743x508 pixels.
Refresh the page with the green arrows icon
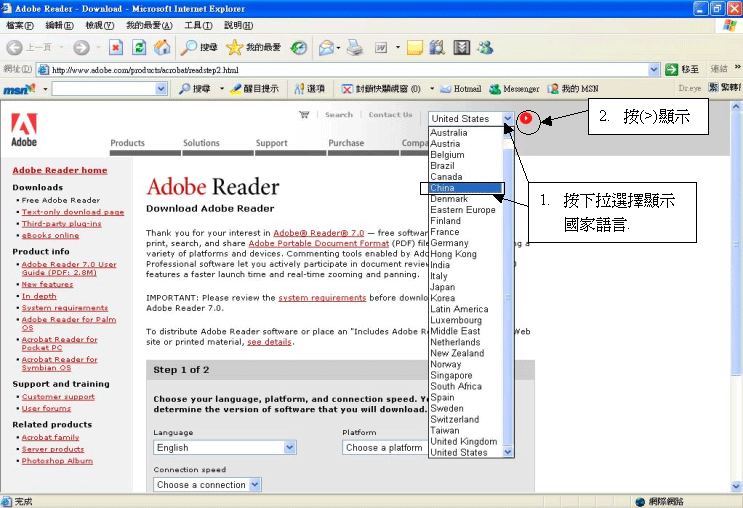pos(139,47)
